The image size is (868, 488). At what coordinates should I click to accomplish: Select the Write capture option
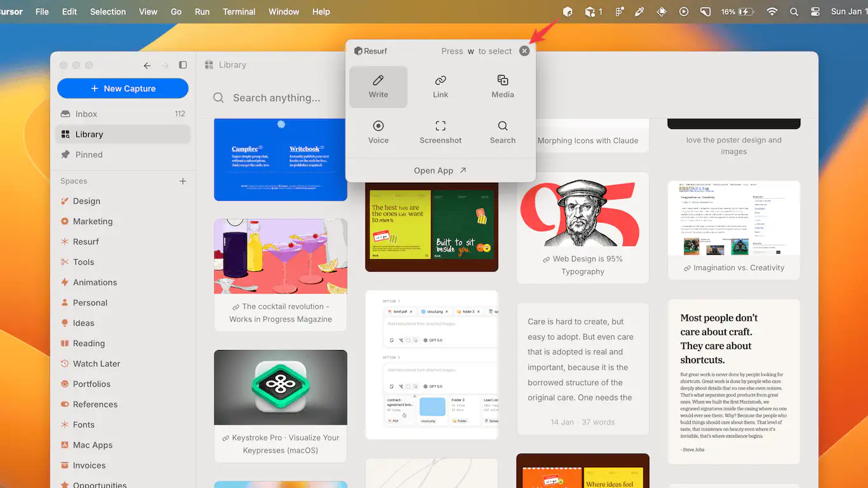coord(378,86)
